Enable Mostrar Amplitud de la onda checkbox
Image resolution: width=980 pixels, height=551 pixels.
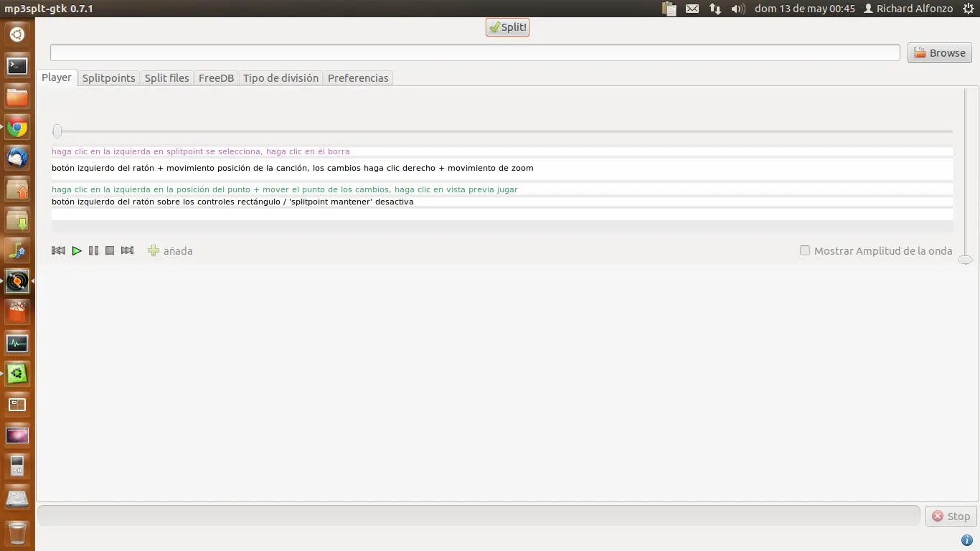805,250
